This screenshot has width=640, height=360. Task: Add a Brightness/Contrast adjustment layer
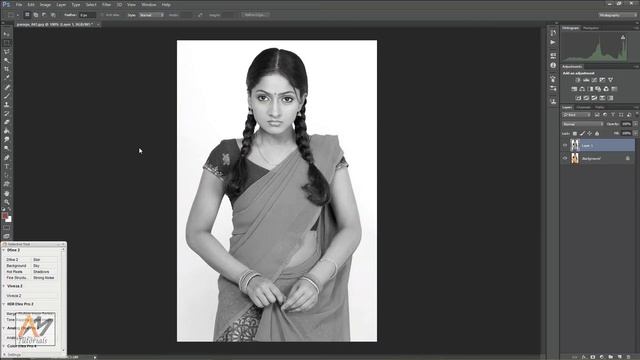[578, 80]
